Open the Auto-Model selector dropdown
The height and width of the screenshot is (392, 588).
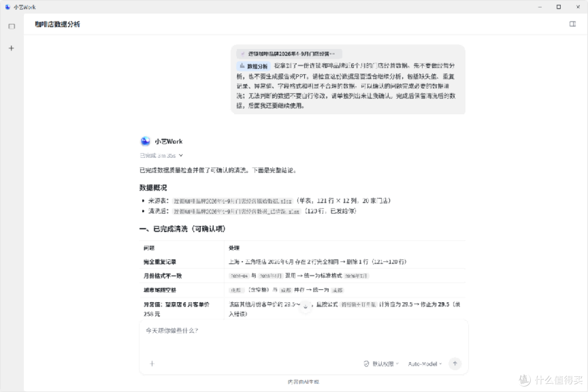tap(425, 364)
